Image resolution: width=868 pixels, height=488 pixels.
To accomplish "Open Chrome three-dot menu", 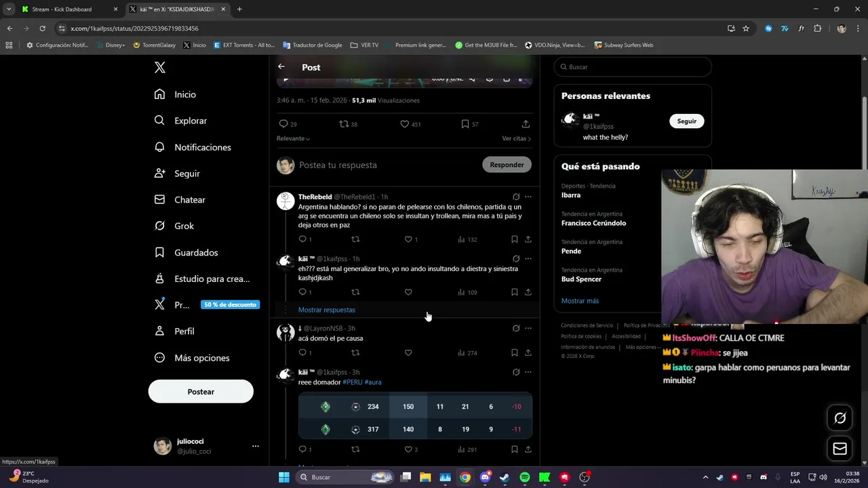I will coord(857,28).
